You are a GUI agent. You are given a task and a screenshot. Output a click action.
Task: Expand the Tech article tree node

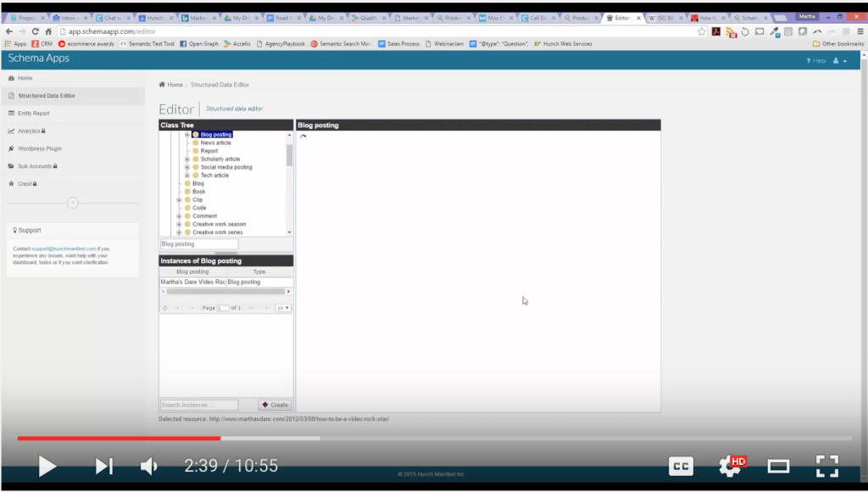tap(187, 176)
